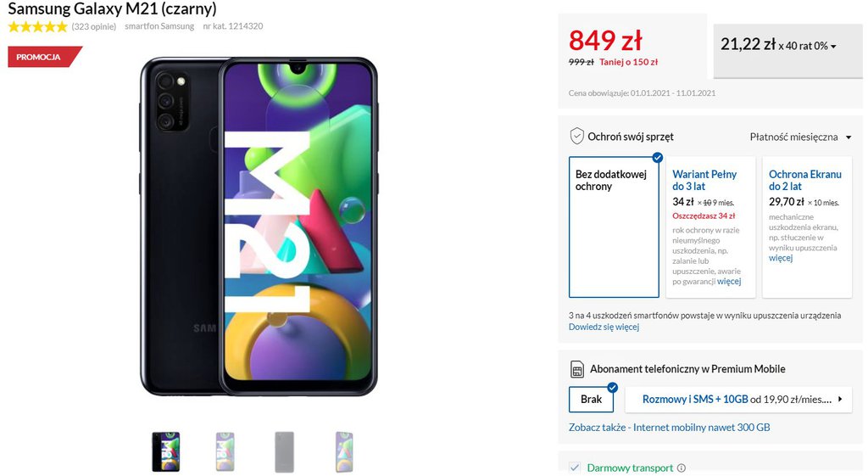Select the third thumbnail showing the phone back

pos(285,451)
